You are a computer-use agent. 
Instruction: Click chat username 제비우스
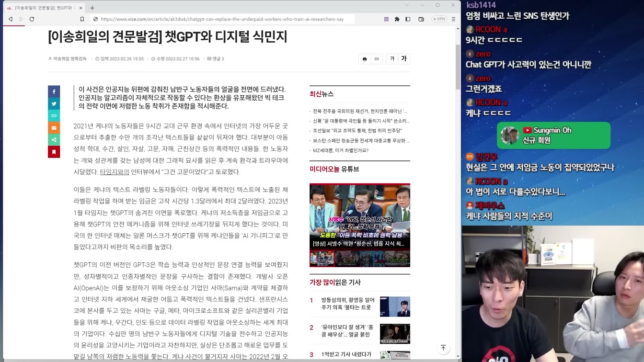(x=490, y=206)
